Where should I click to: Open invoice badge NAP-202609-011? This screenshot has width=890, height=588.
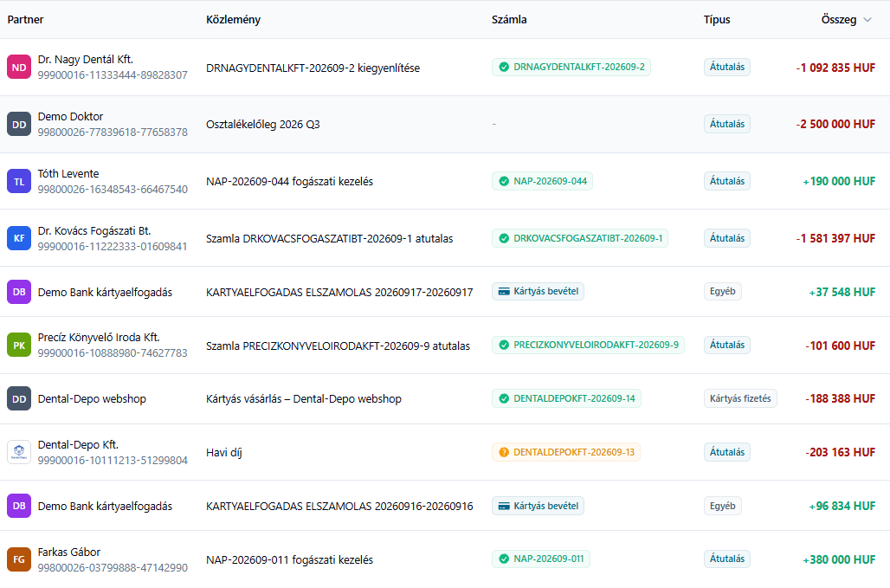click(x=541, y=559)
